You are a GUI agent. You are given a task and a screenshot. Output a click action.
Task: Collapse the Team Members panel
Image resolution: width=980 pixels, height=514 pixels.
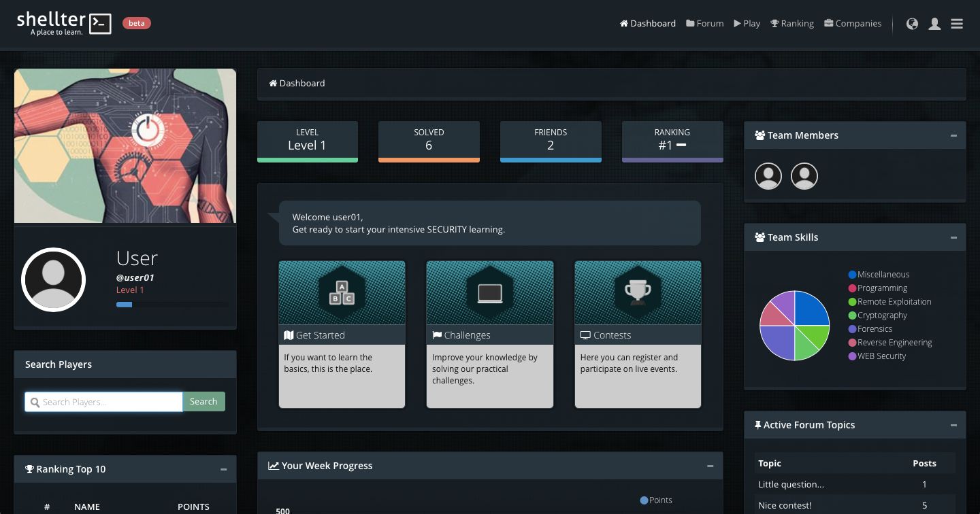click(953, 135)
